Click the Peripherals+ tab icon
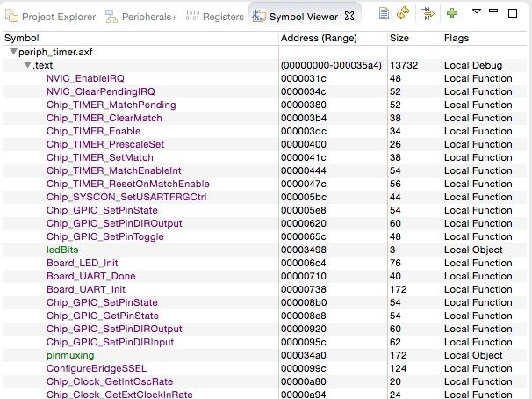Screen dimensions: 532x399 pos(111,16)
